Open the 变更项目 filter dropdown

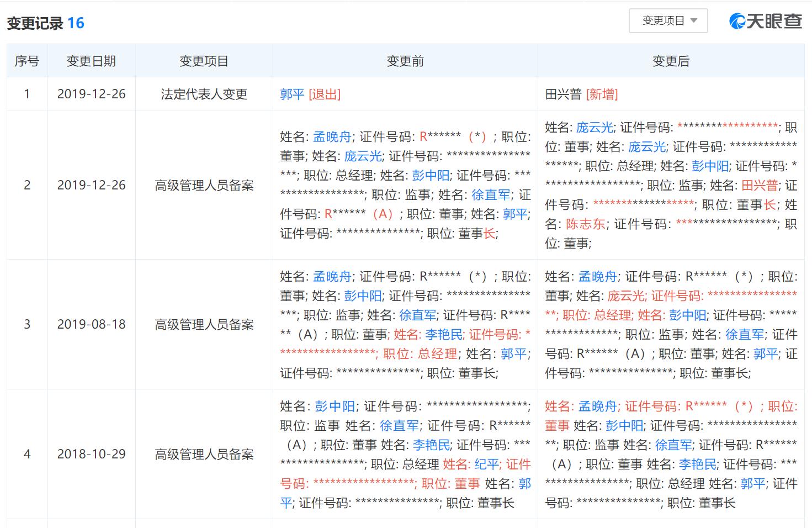click(x=668, y=21)
